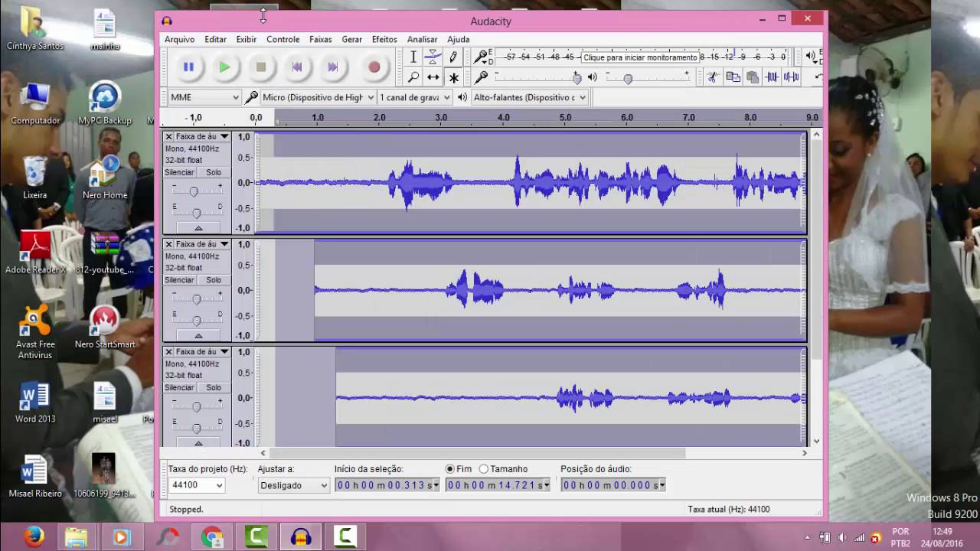Click the Pause playback button
Screen dimensions: 980x551
tap(188, 67)
